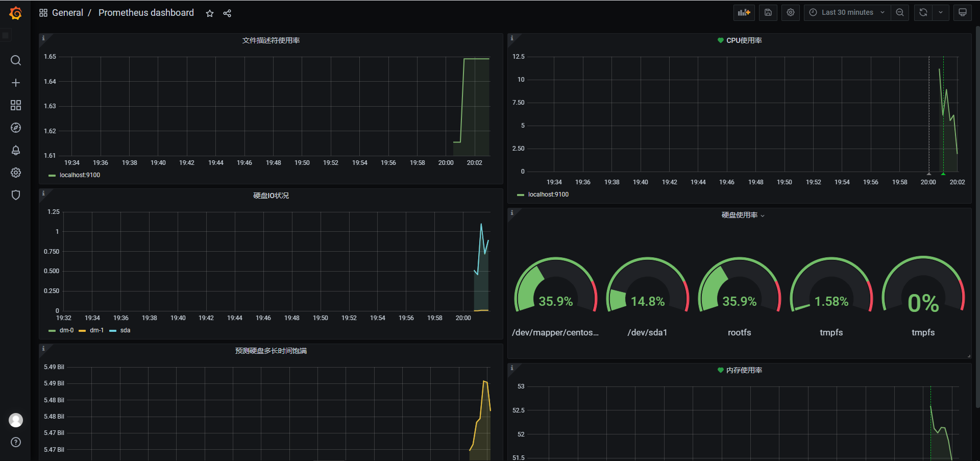Toggle the dm-1 series in legend
Image resolution: width=980 pixels, height=461 pixels.
pyautogui.click(x=96, y=330)
